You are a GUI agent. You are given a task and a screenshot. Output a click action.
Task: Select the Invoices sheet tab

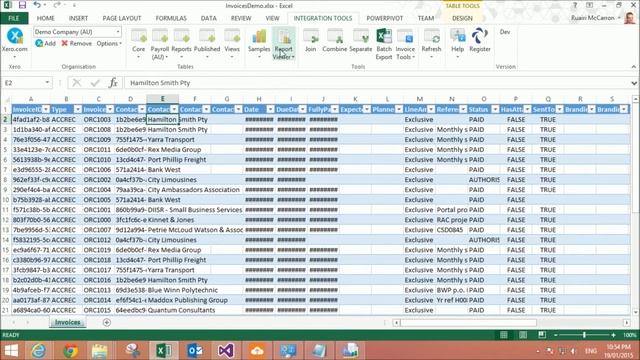pos(68,322)
